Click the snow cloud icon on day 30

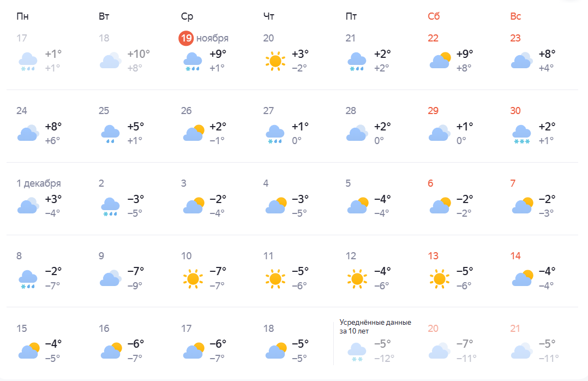click(x=521, y=134)
